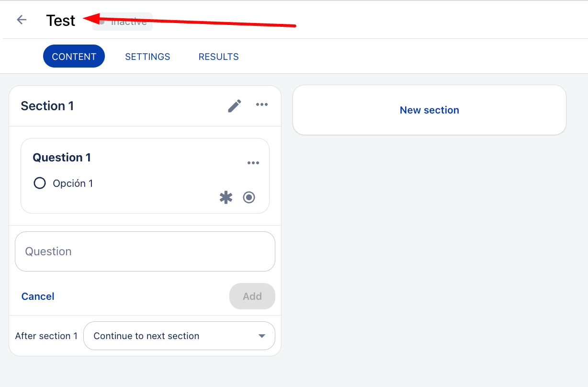This screenshot has width=588, height=387.
Task: Toggle the required asterisk on Question 1
Action: 226,197
